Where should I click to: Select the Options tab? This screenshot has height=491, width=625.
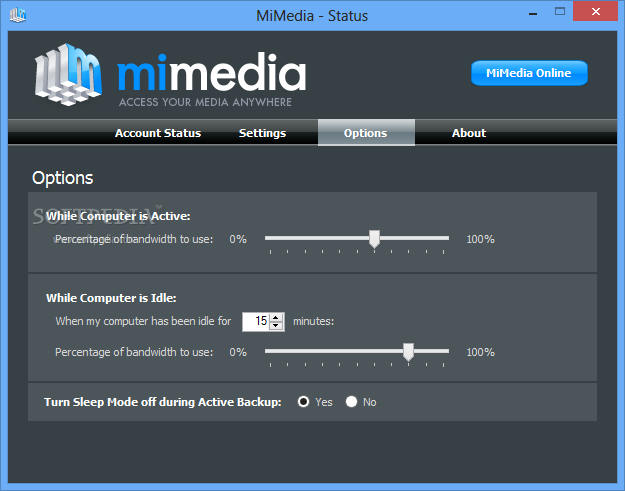(366, 133)
